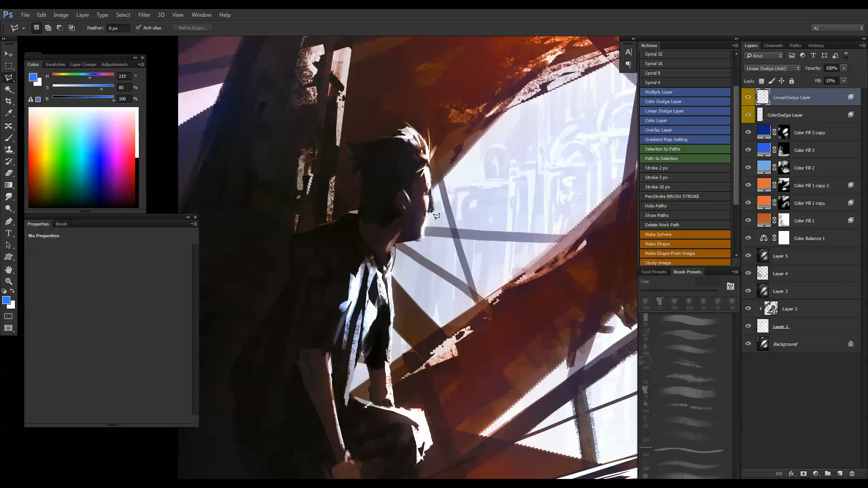Image resolution: width=868 pixels, height=488 pixels.
Task: Choose the Horizontal Type tool
Action: [9, 233]
